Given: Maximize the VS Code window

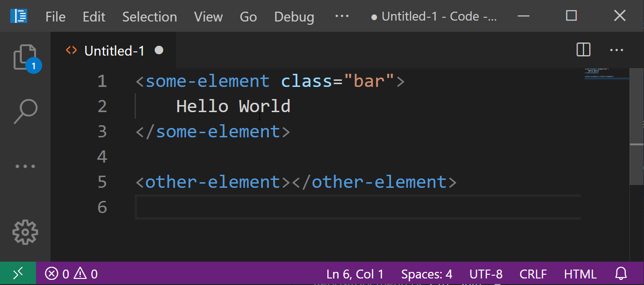Looking at the screenshot, I should (572, 16).
